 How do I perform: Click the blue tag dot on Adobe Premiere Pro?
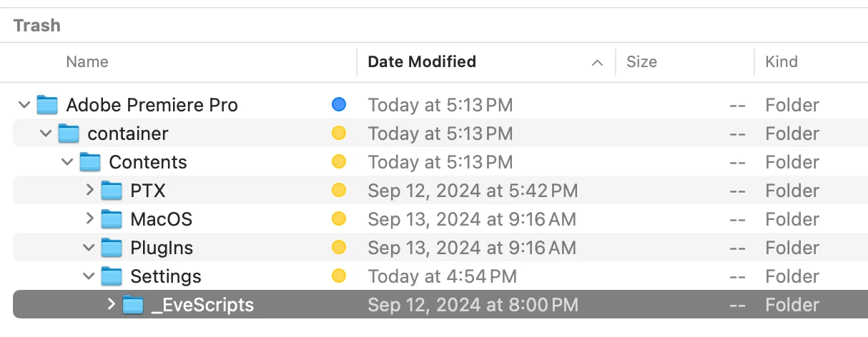(339, 105)
